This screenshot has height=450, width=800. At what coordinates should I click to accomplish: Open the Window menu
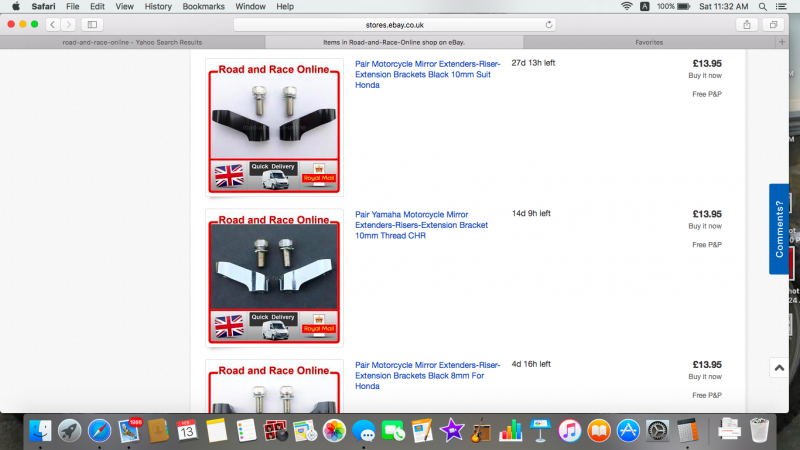[x=250, y=7]
